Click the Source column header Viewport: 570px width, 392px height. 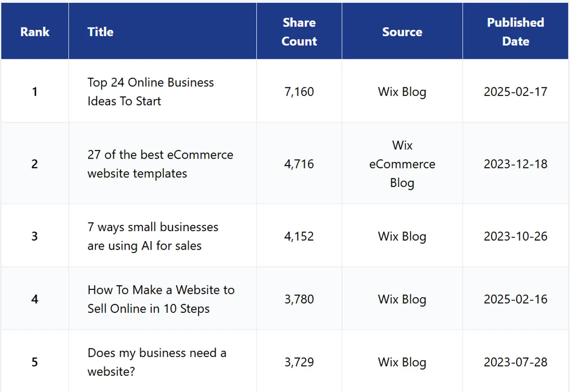point(402,32)
